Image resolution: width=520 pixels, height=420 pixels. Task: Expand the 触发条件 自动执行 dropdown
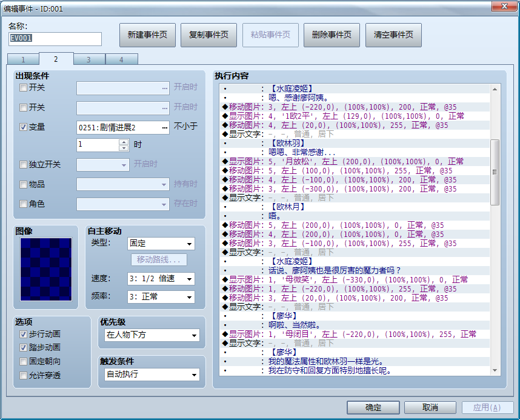(x=152, y=375)
